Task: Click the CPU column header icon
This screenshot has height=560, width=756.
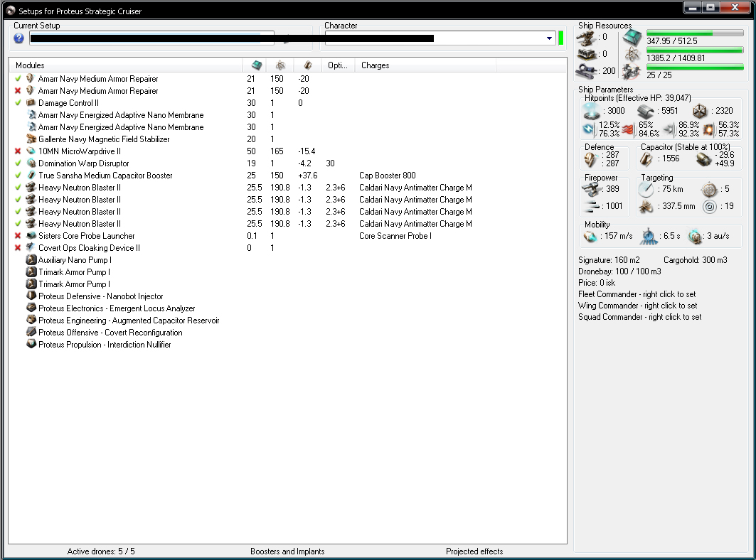Action: [257, 65]
